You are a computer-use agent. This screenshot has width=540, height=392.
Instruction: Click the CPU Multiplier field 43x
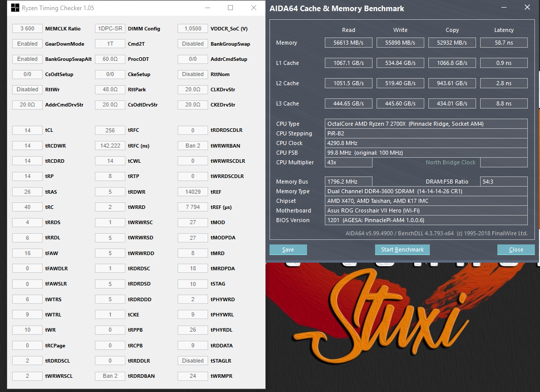[349, 162]
